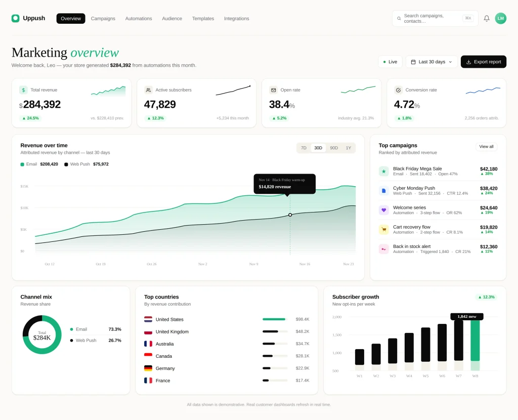
Task: Click the calendar icon in date range
Action: (x=413, y=62)
